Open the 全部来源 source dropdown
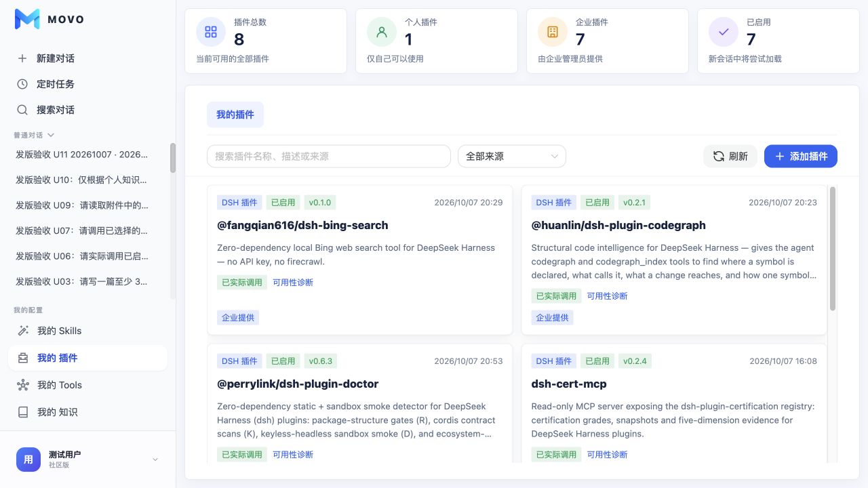 (512, 157)
